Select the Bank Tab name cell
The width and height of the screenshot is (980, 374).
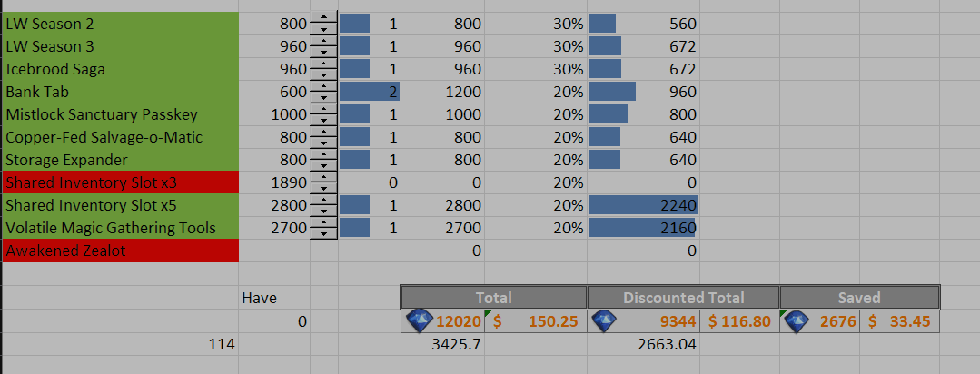pyautogui.click(x=120, y=92)
